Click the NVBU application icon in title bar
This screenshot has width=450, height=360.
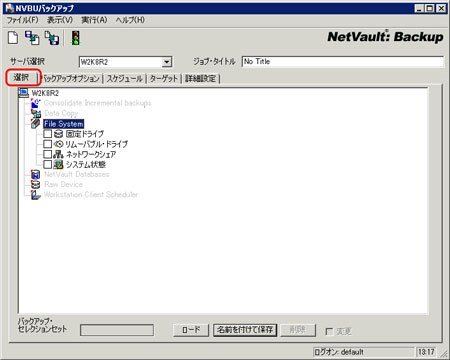9,8
